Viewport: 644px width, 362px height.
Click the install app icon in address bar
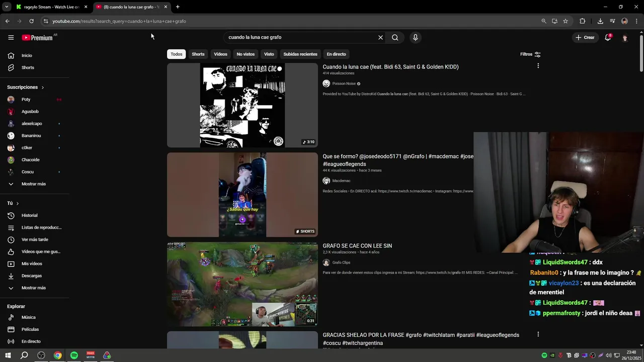[554, 21]
